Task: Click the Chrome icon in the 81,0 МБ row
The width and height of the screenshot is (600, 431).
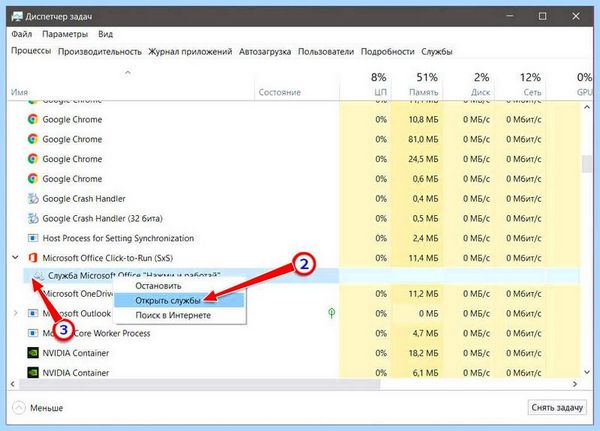Action: 33,139
